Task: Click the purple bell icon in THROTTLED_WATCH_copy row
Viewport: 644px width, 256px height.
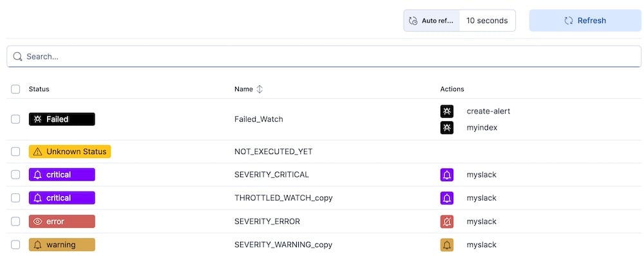Action: [447, 198]
